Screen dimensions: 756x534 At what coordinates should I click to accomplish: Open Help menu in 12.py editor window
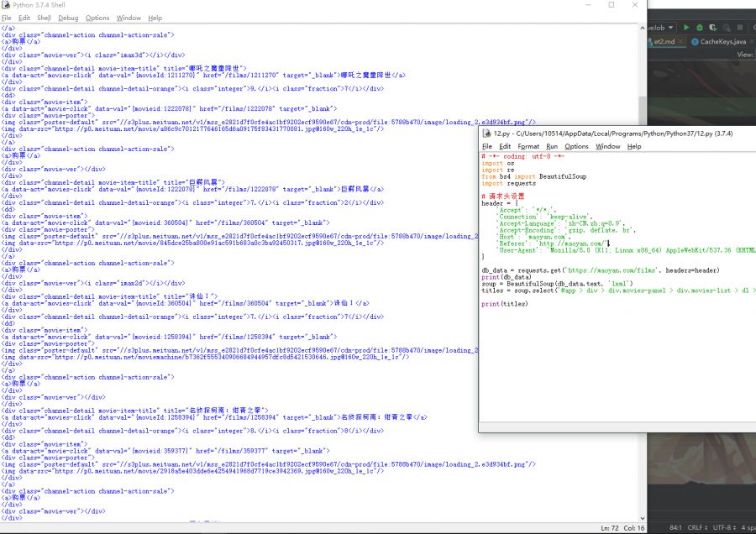click(634, 146)
